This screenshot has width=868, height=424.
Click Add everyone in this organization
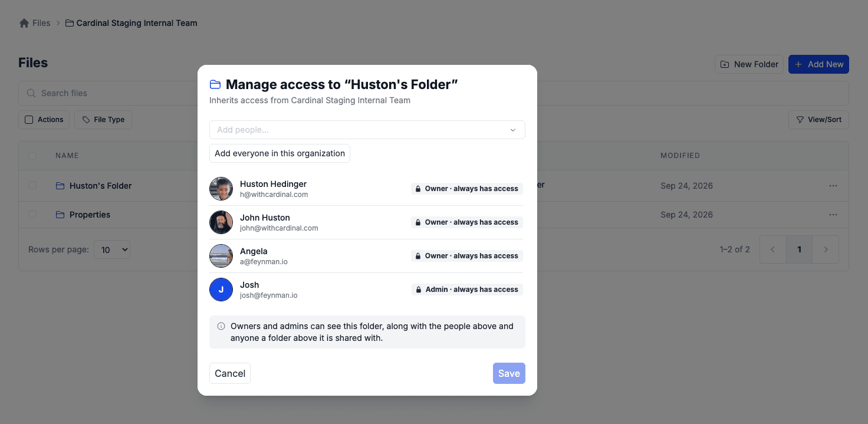(280, 153)
